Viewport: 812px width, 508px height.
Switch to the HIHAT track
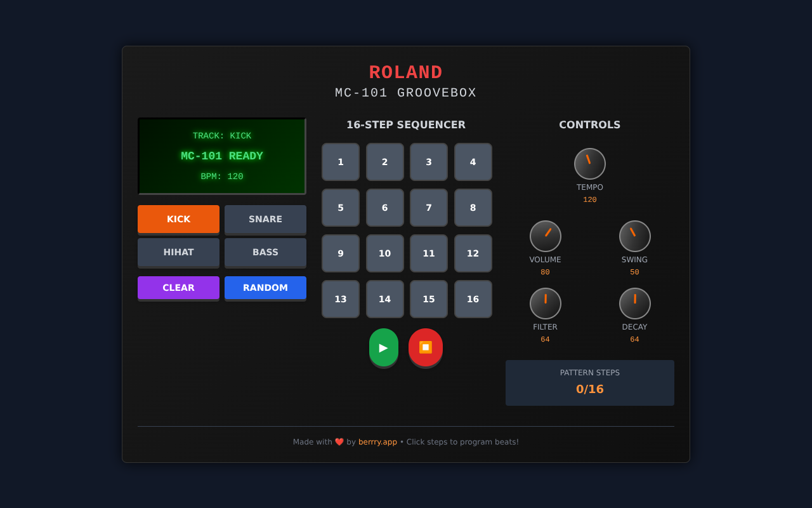coord(178,252)
